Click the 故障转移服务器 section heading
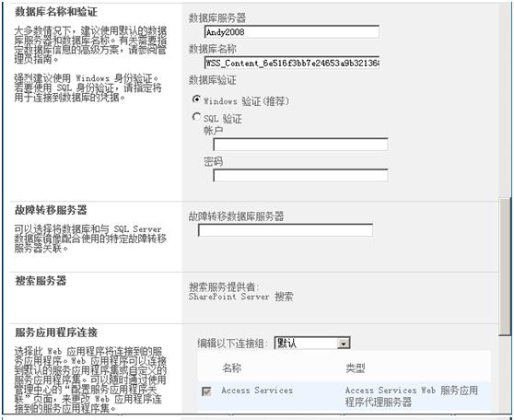Image resolution: width=514 pixels, height=420 pixels. click(x=51, y=210)
